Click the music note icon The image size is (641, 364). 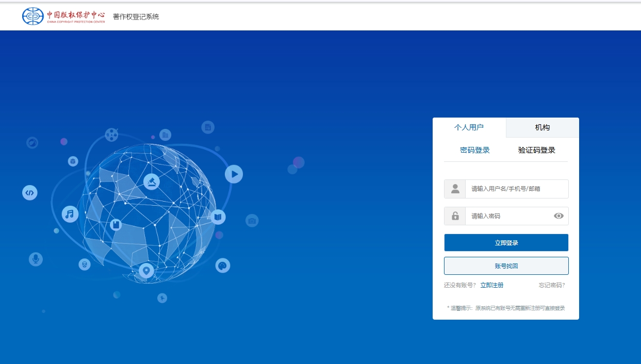(70, 213)
